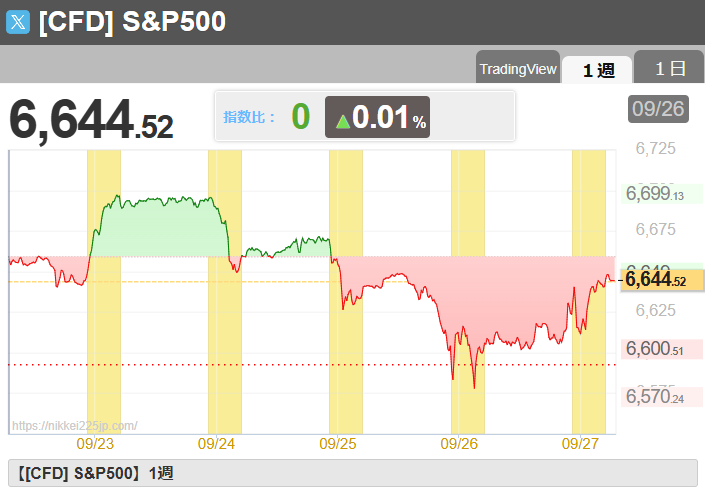
Task: Click the X (Twitter) share icon
Action: point(18,22)
